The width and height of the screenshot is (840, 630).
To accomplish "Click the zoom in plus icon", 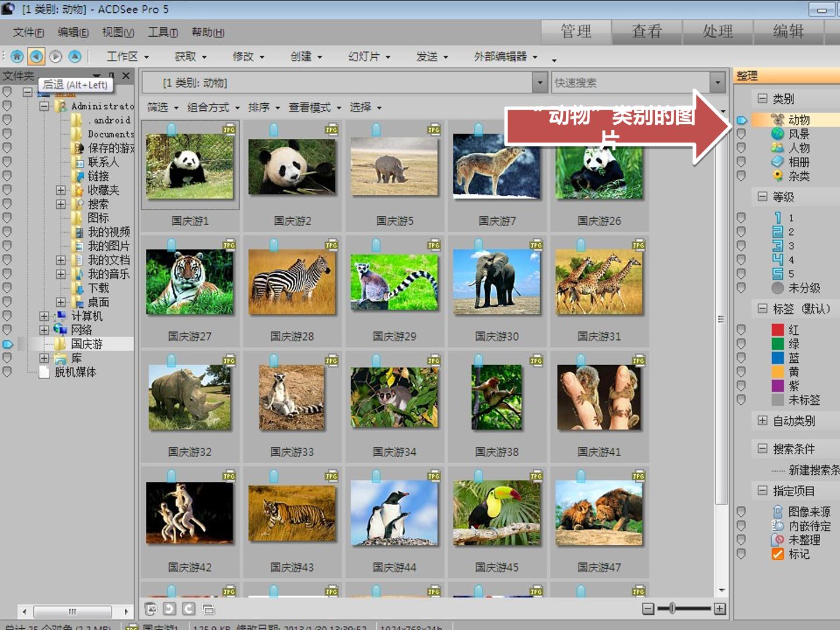I will tap(720, 609).
